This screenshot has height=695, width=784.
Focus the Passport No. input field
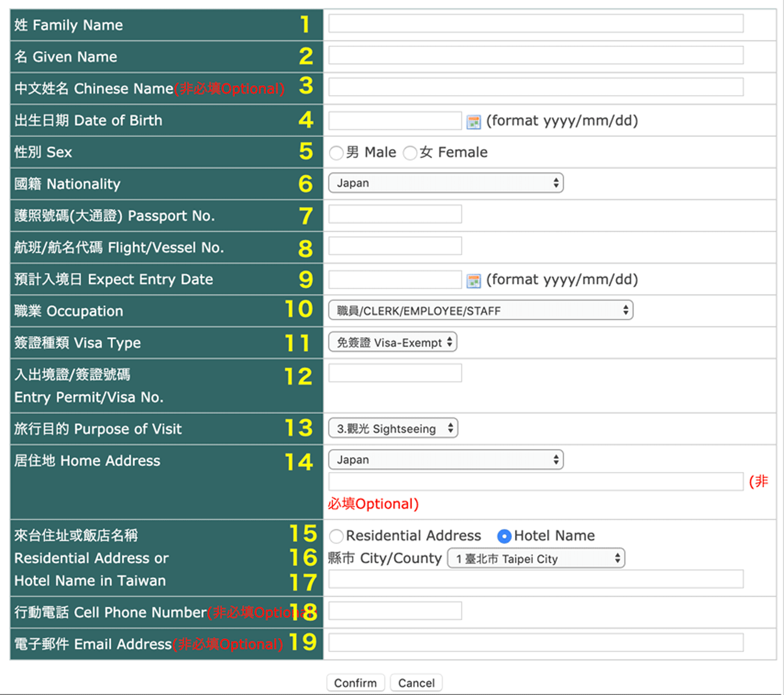395,214
